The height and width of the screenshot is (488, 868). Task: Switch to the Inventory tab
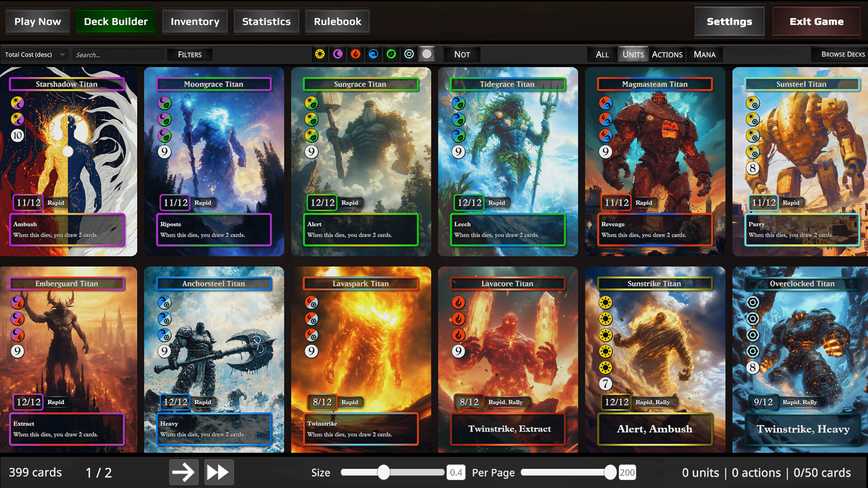[x=195, y=21]
